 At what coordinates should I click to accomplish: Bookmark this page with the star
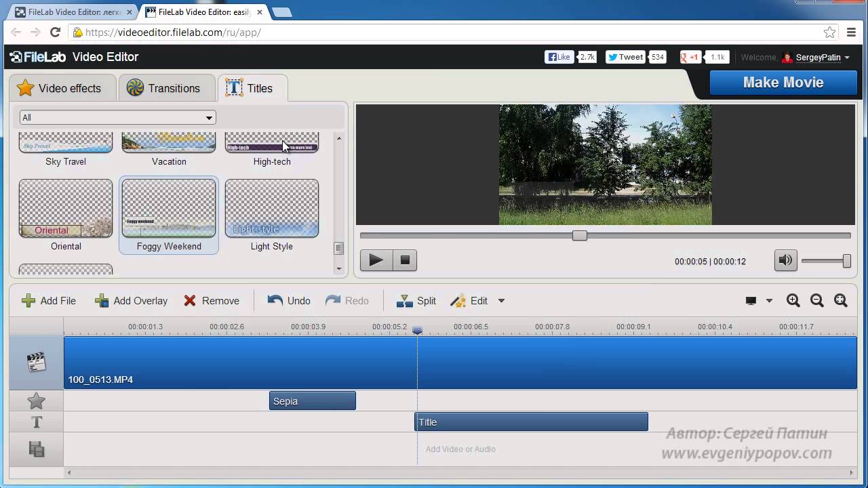click(x=829, y=32)
